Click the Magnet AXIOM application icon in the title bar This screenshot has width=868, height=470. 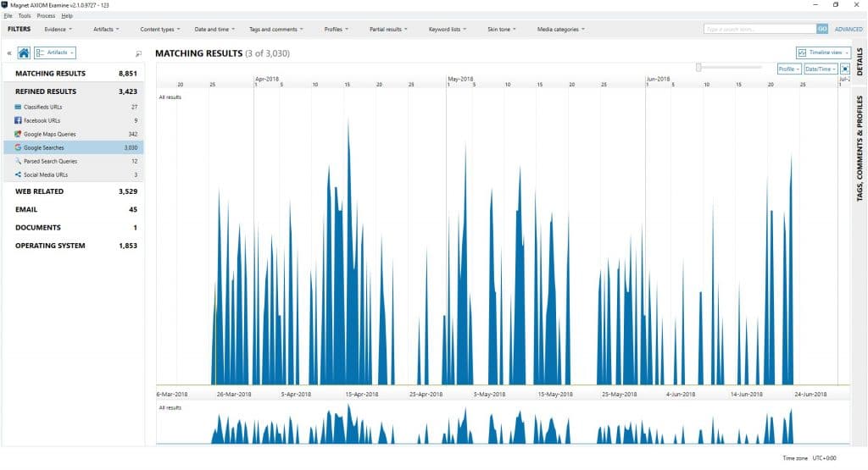click(4, 4)
